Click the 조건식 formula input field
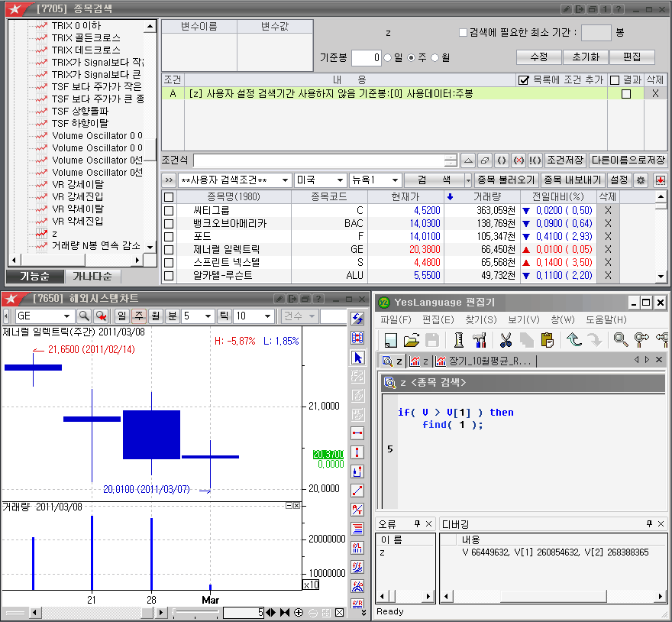 click(x=318, y=160)
